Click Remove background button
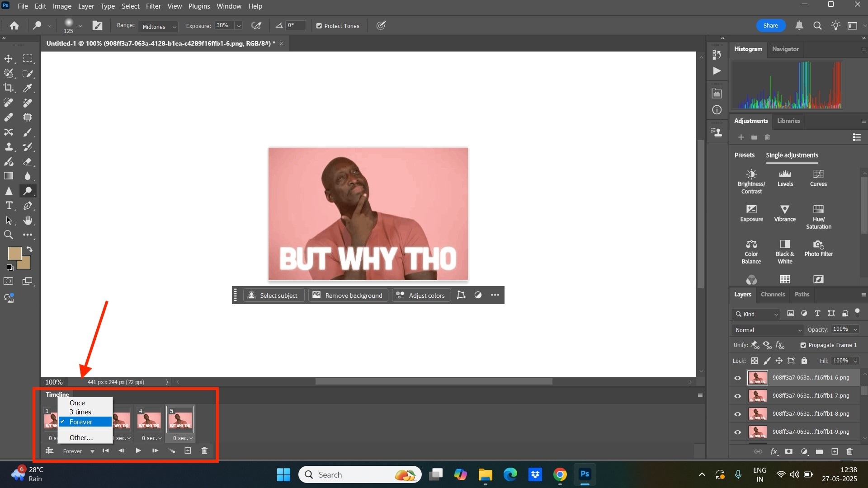This screenshot has height=488, width=868. (348, 295)
